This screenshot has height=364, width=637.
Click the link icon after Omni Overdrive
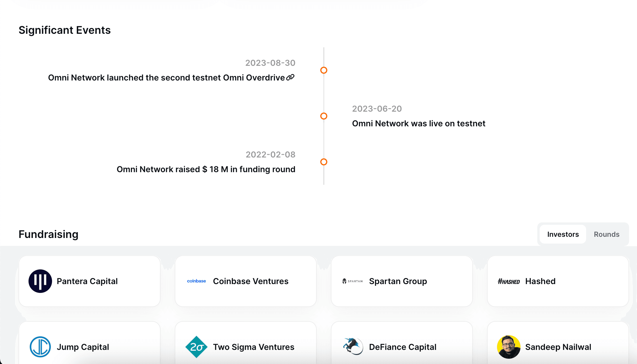290,77
